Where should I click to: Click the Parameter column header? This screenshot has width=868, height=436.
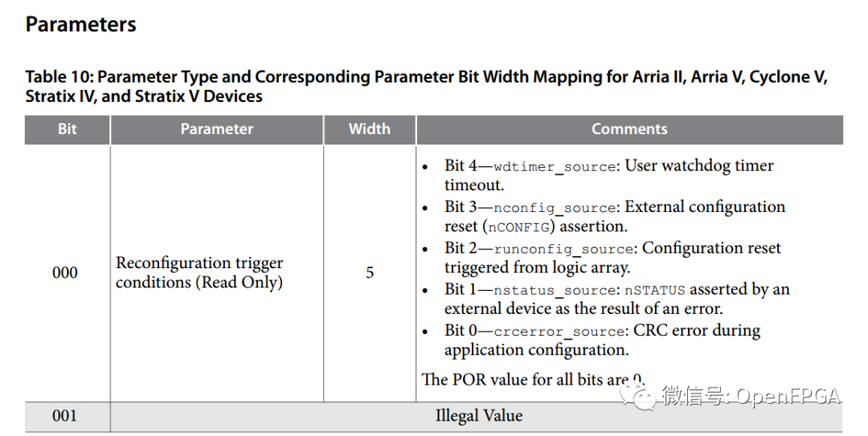tap(216, 129)
